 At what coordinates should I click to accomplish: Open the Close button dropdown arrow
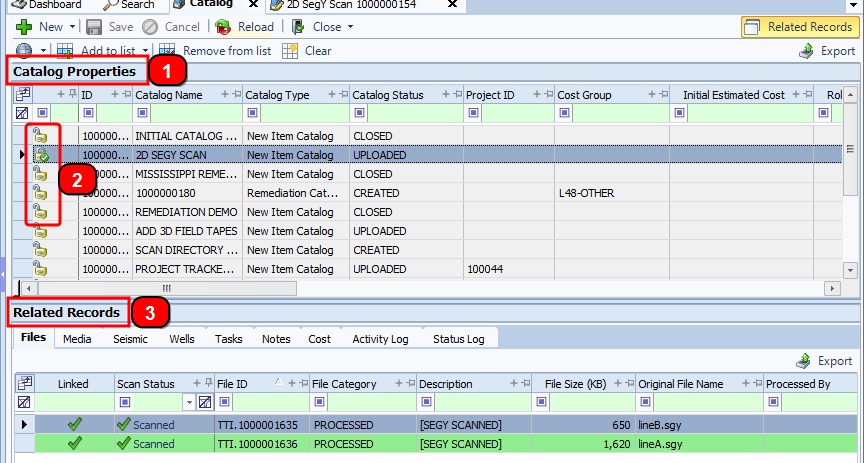[x=350, y=27]
